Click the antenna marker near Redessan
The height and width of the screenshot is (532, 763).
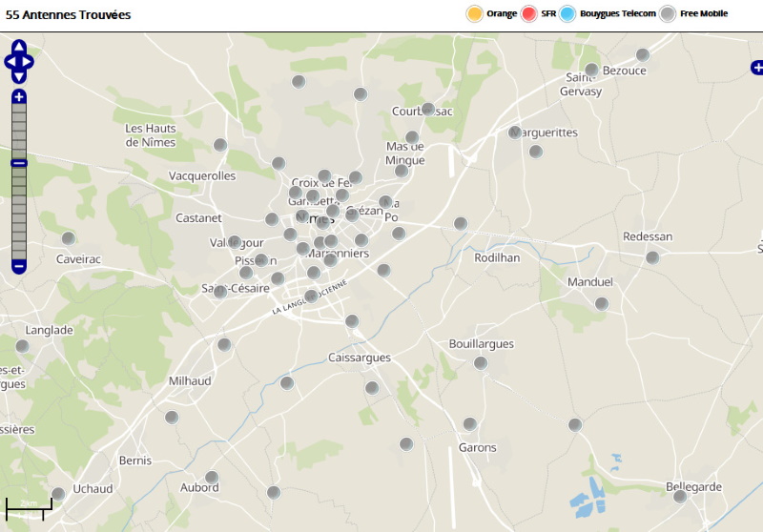pyautogui.click(x=652, y=257)
